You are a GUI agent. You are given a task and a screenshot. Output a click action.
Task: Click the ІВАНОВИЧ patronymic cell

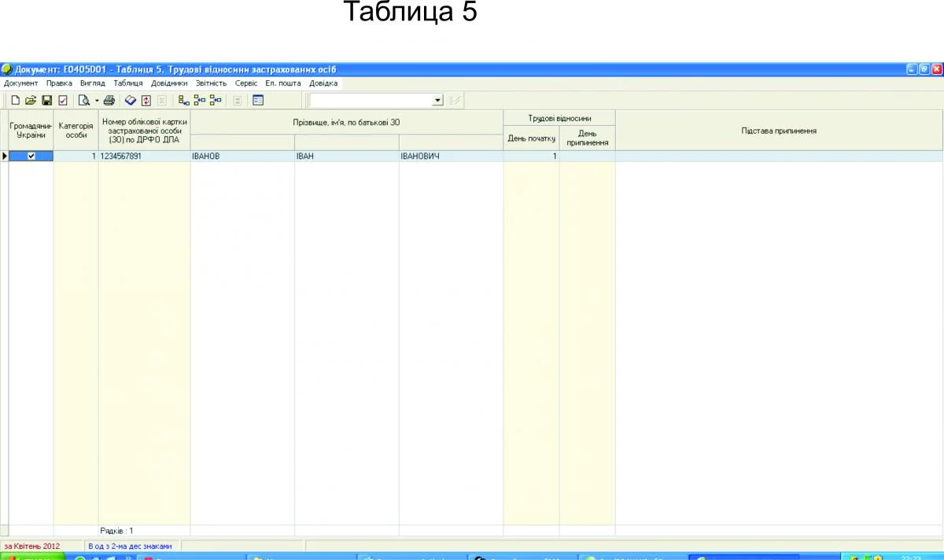[x=451, y=156]
